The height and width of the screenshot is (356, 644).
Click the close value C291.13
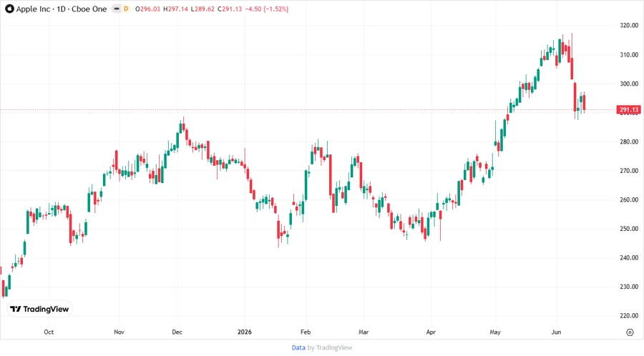pyautogui.click(x=230, y=9)
